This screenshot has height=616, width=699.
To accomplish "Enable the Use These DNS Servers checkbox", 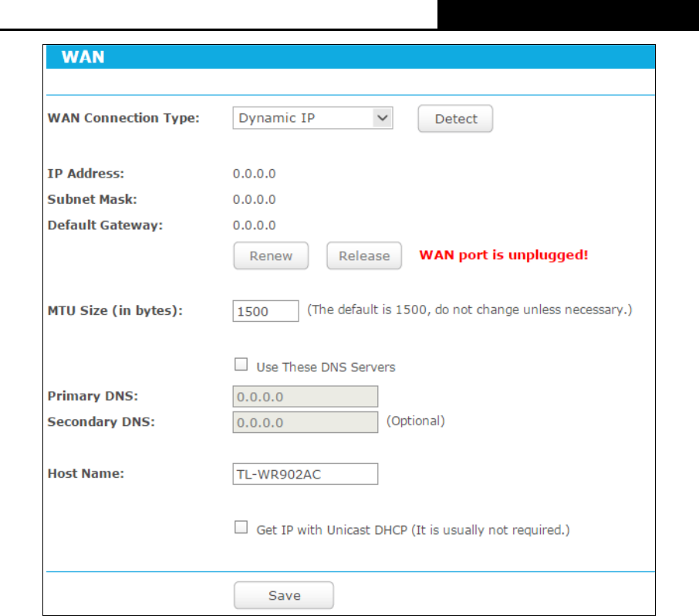I will (241, 364).
